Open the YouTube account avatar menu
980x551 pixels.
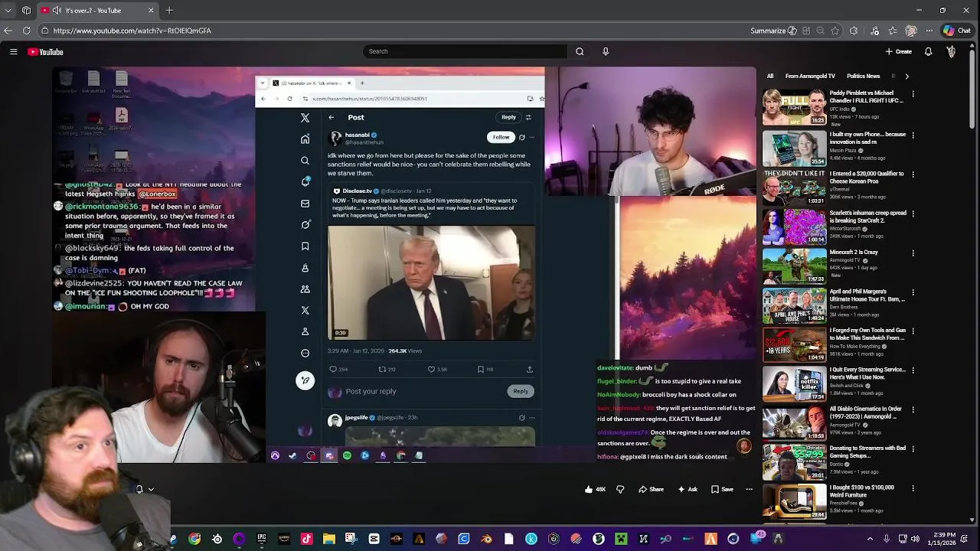click(x=951, y=51)
